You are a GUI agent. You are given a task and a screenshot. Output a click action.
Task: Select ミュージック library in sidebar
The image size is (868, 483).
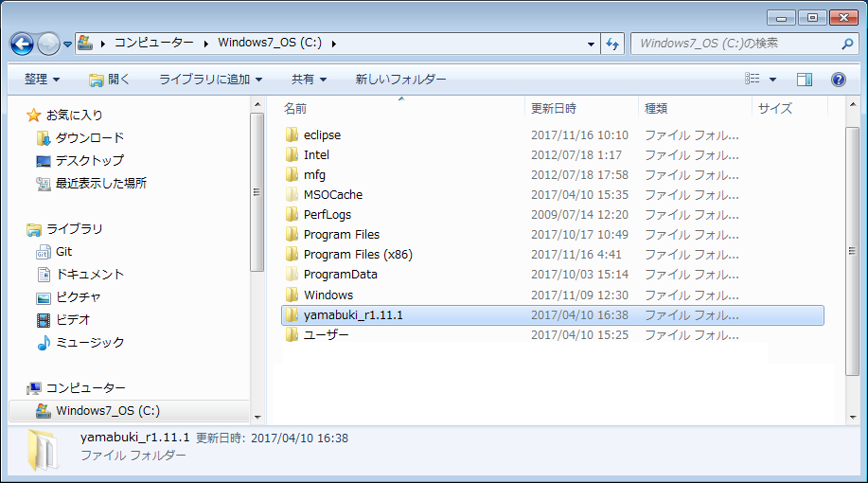(89, 342)
